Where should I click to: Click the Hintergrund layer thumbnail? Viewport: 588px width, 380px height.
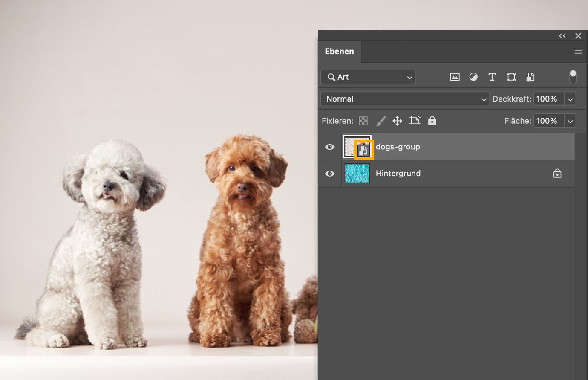pyautogui.click(x=357, y=174)
